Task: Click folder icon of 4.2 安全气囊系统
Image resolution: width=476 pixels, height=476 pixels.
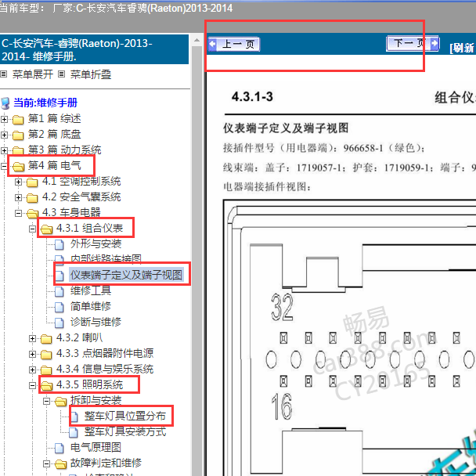Action: 32,198
